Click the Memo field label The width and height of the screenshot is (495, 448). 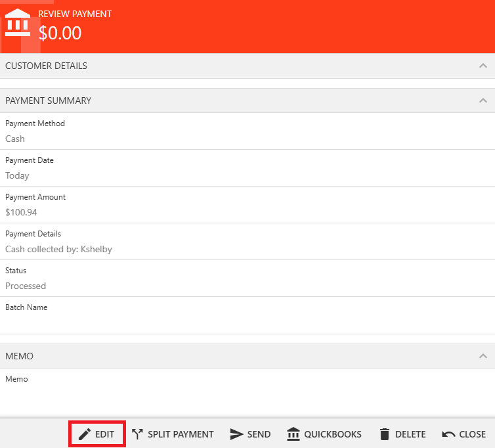(16, 379)
